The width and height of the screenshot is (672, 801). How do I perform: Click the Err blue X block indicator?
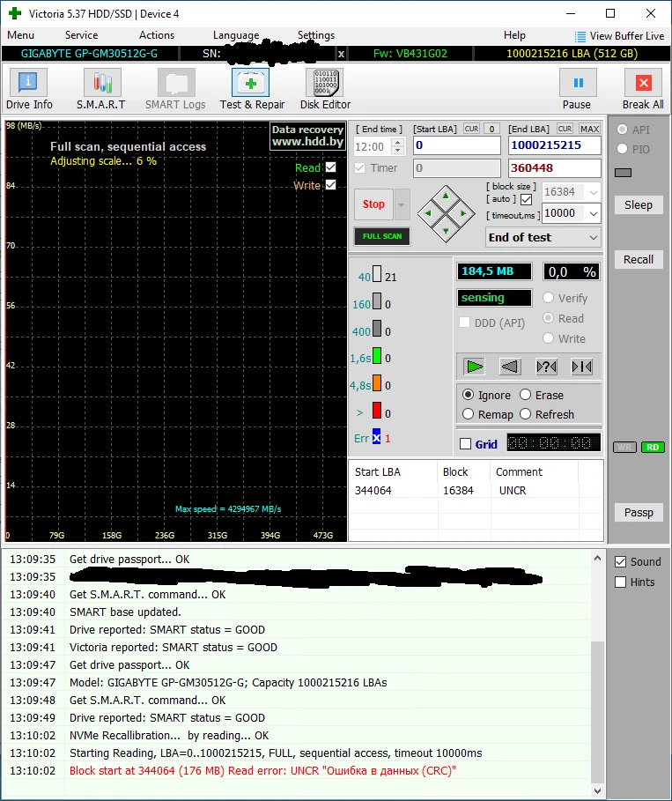376,436
